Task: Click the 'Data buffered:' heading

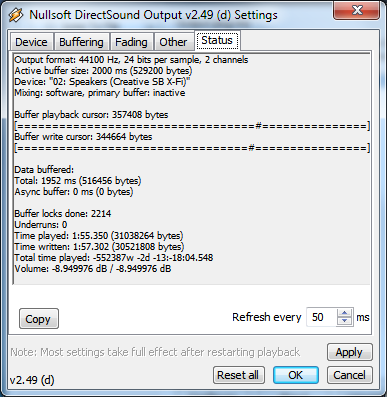Action: [x=44, y=170]
